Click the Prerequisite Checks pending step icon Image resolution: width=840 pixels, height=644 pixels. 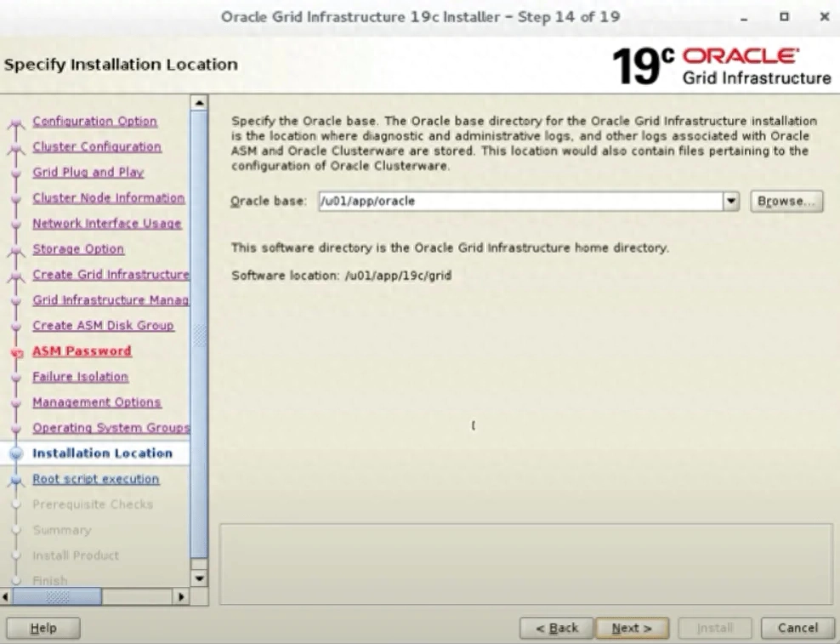pyautogui.click(x=14, y=504)
